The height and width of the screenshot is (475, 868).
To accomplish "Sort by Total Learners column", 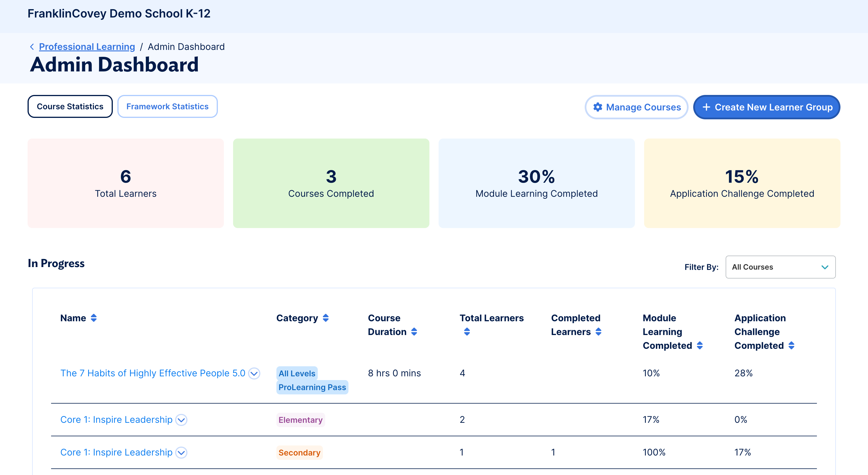I will [467, 332].
